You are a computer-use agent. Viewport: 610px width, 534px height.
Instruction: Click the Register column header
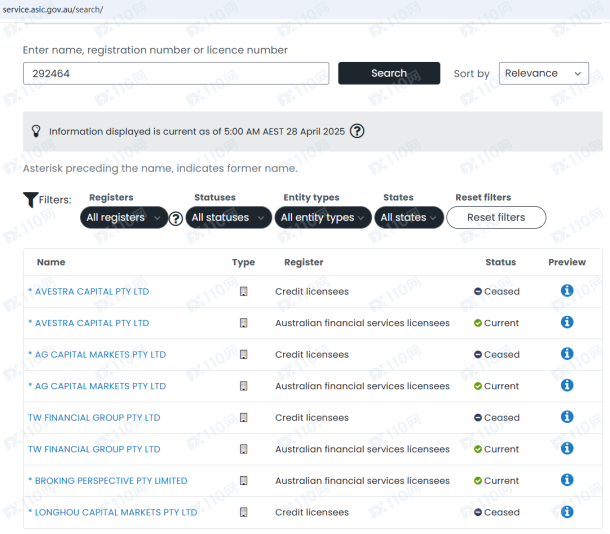pos(304,262)
